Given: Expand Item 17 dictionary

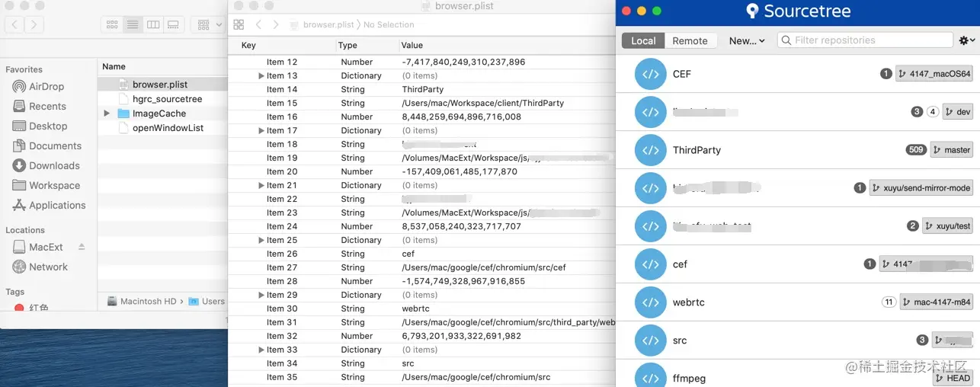Looking at the screenshot, I should (261, 131).
